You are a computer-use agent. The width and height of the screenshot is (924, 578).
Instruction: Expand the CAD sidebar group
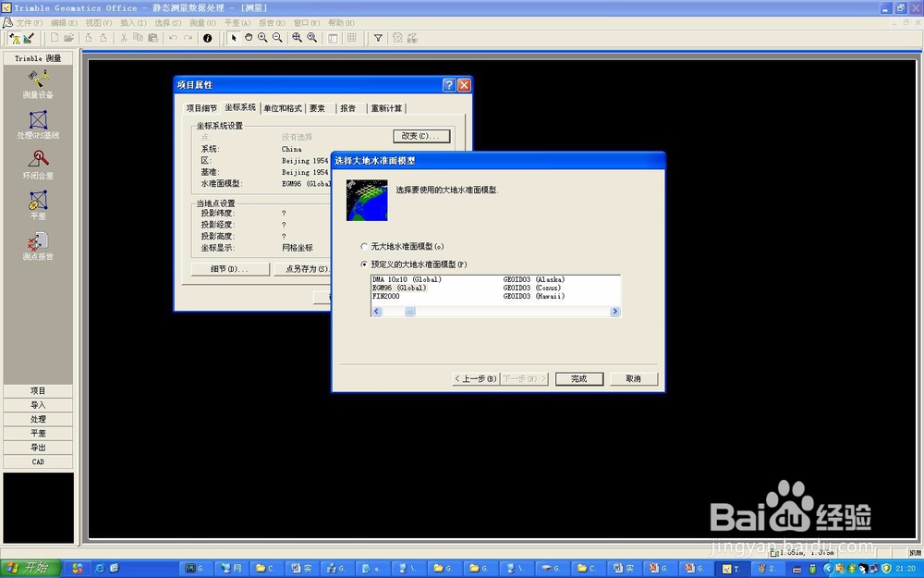tap(38, 461)
